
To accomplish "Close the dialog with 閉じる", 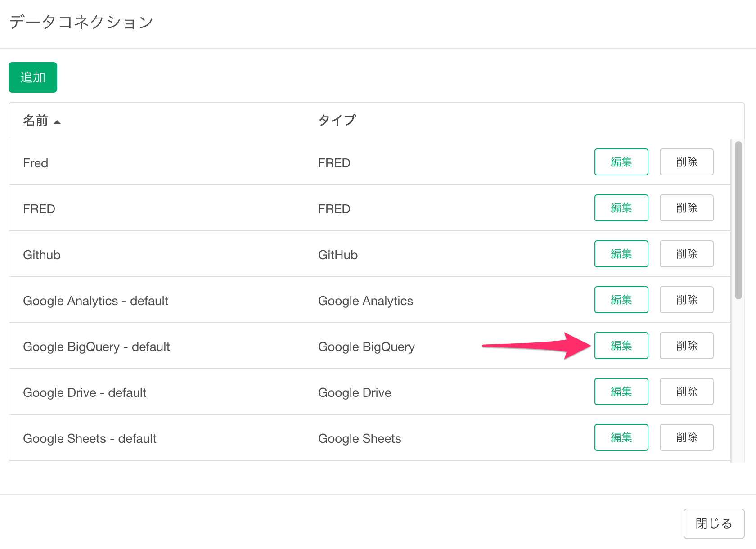I will pyautogui.click(x=714, y=524).
